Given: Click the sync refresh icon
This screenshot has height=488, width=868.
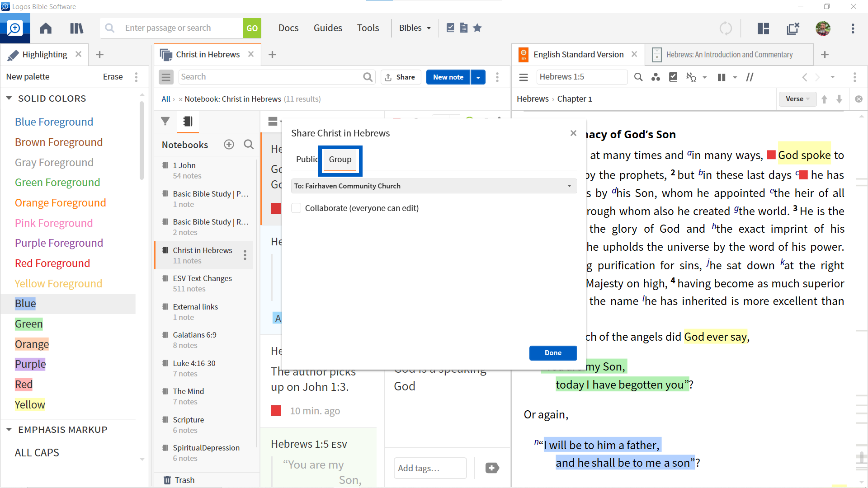Looking at the screenshot, I should tap(726, 28).
